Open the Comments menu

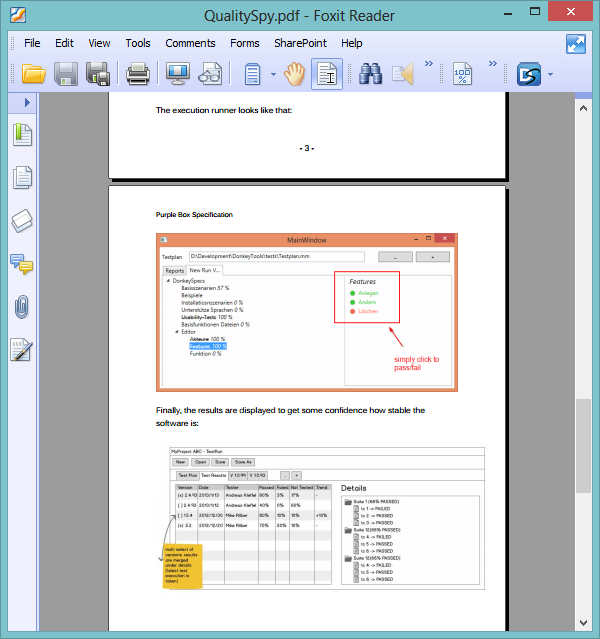click(190, 43)
